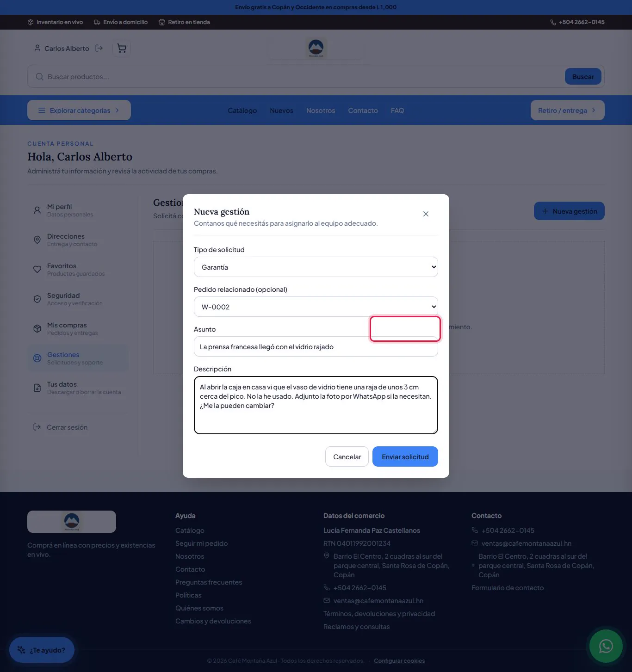Screen dimensions: 632x672
Task: Open the shopping cart icon
Action: coord(122,48)
